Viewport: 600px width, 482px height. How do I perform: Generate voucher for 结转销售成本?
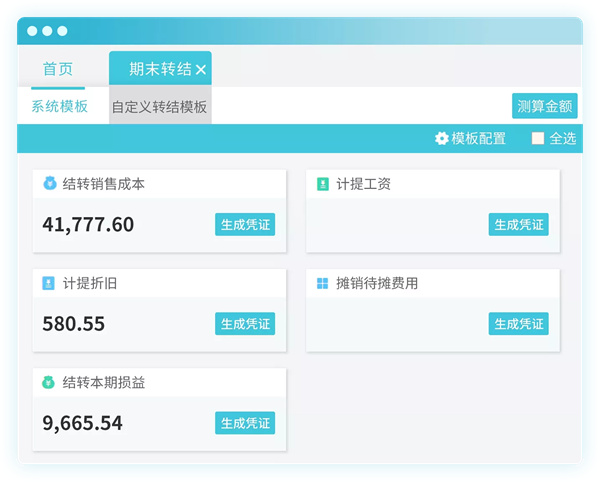[x=245, y=225]
